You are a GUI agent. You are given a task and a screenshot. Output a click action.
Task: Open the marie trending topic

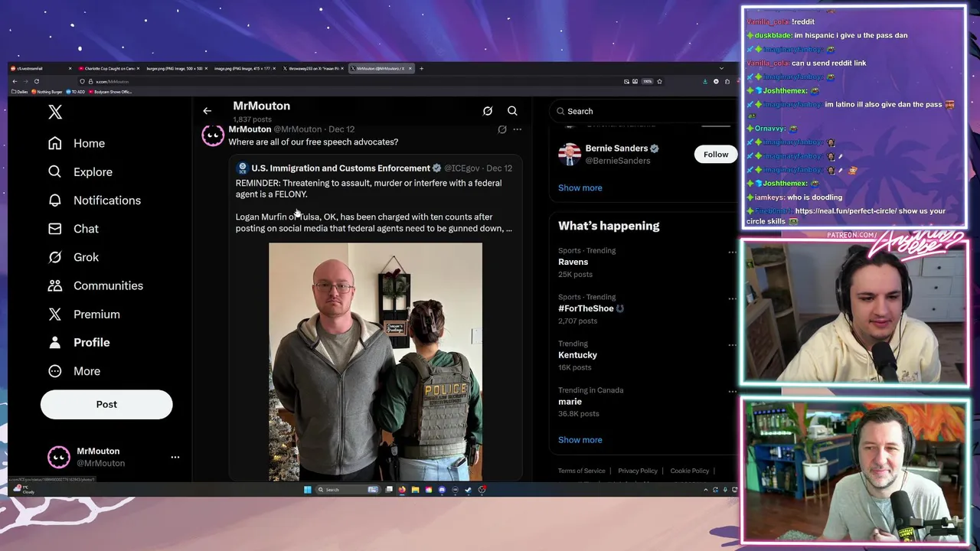[570, 402]
